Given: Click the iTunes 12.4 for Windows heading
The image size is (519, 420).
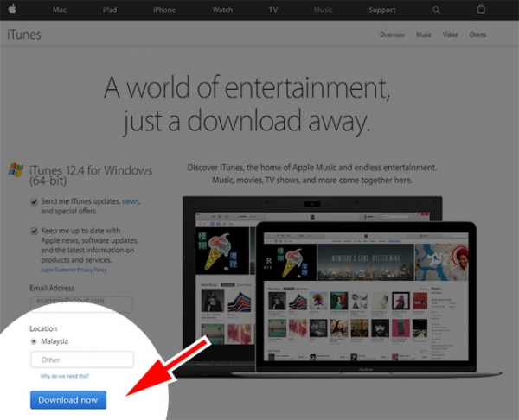Looking at the screenshot, I should pos(91,175).
